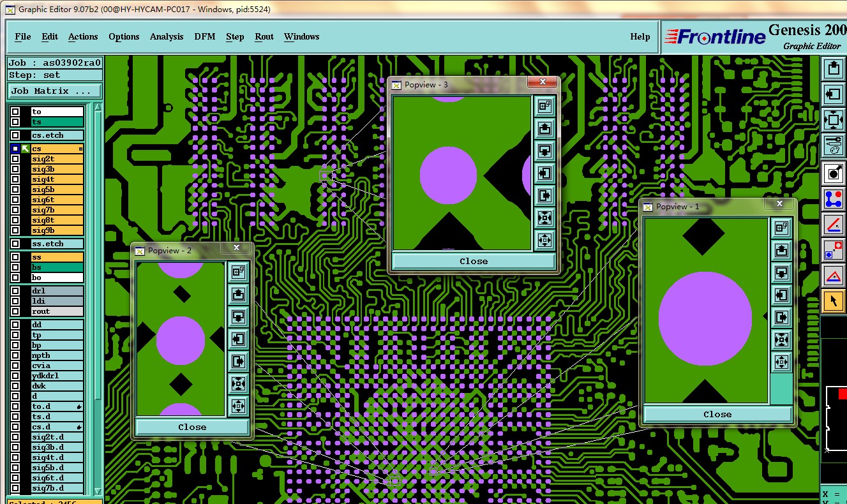Zoom out icon in Popview - 2
847x504 pixels.
238,406
